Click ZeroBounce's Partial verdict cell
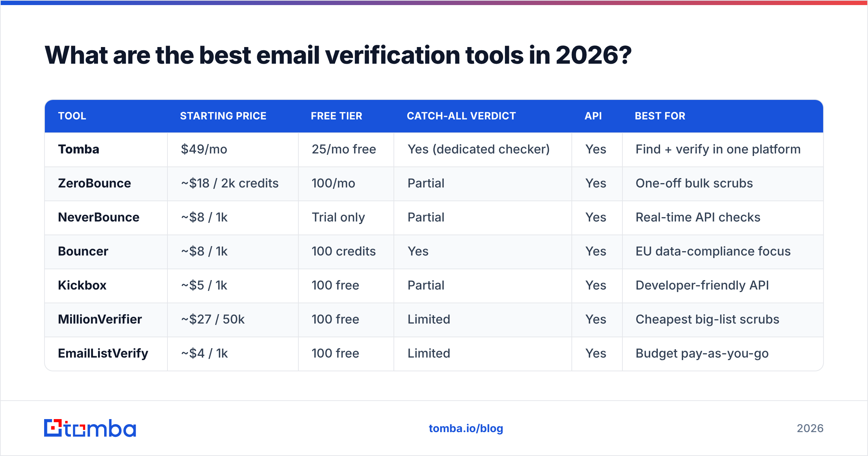 pos(483,183)
